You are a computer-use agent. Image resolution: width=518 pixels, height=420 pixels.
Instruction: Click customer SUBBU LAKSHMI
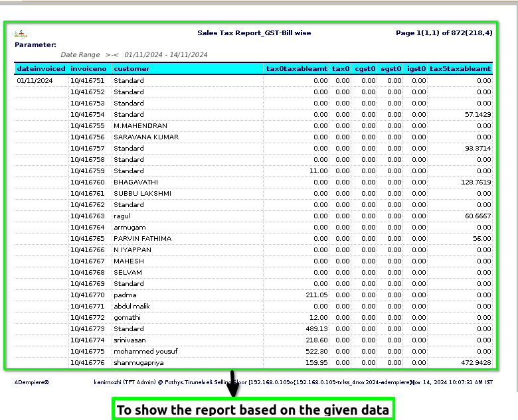[x=142, y=194]
